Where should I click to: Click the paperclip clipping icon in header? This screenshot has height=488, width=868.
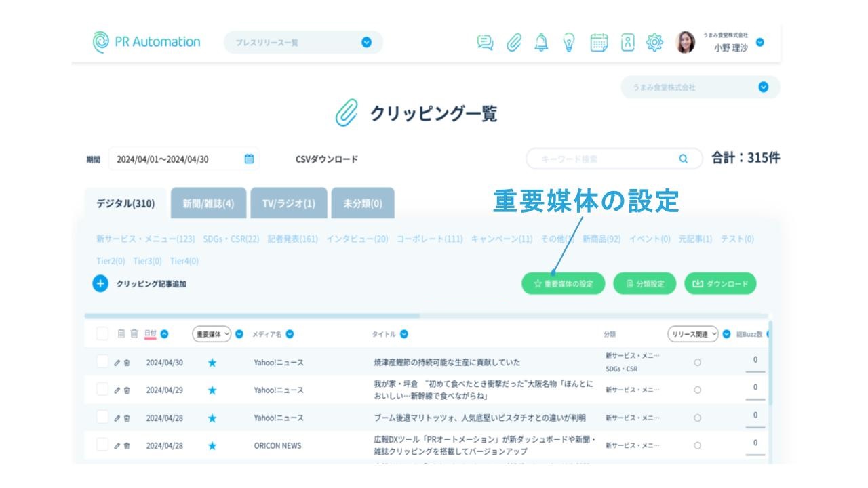click(514, 43)
